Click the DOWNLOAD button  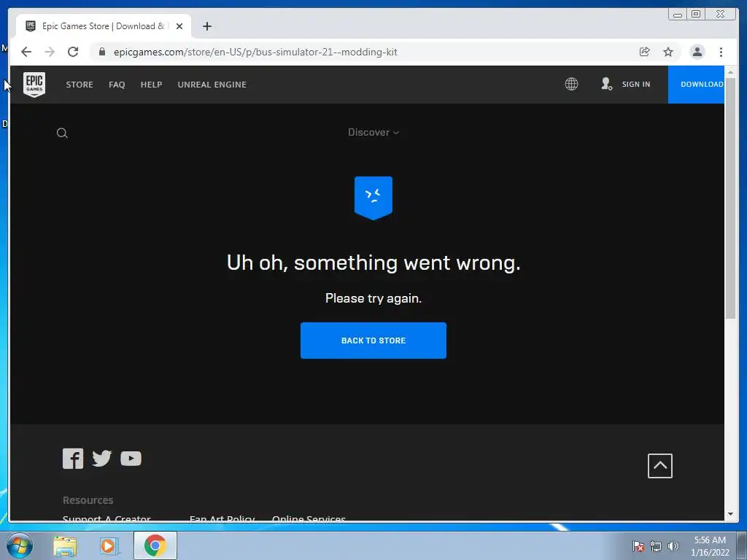[696, 85]
